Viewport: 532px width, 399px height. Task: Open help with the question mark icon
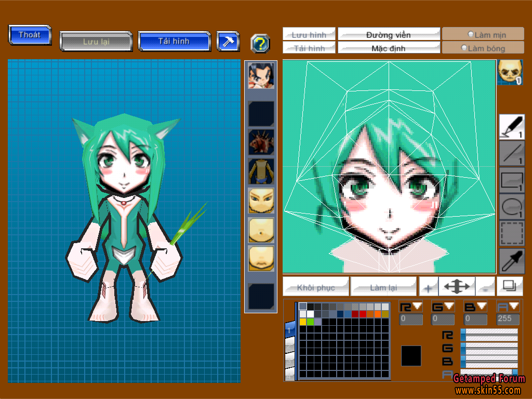260,44
